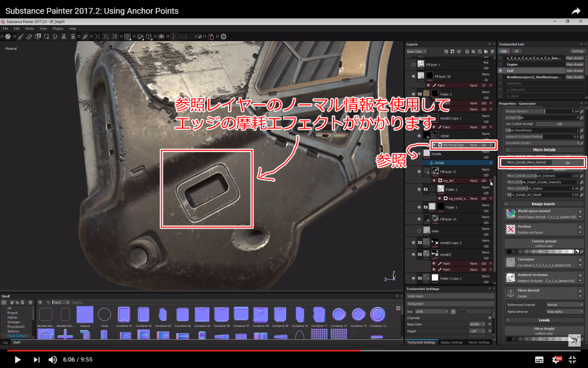Open the File menu
The height and width of the screenshot is (368, 588).
pos(6,29)
